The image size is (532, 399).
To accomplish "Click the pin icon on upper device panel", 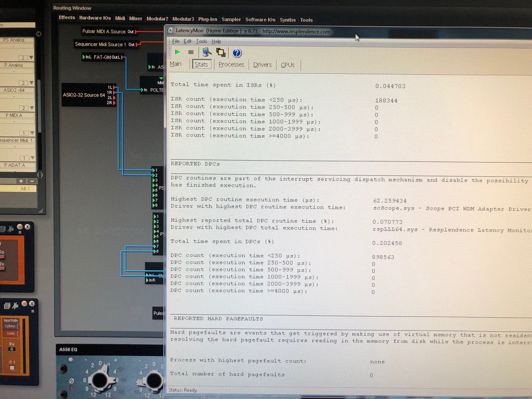I will 11,229.
